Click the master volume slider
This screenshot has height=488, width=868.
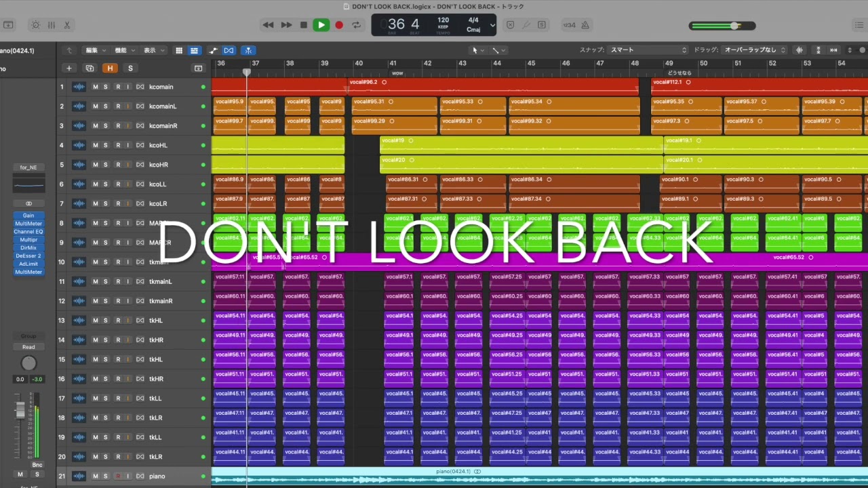coord(722,26)
